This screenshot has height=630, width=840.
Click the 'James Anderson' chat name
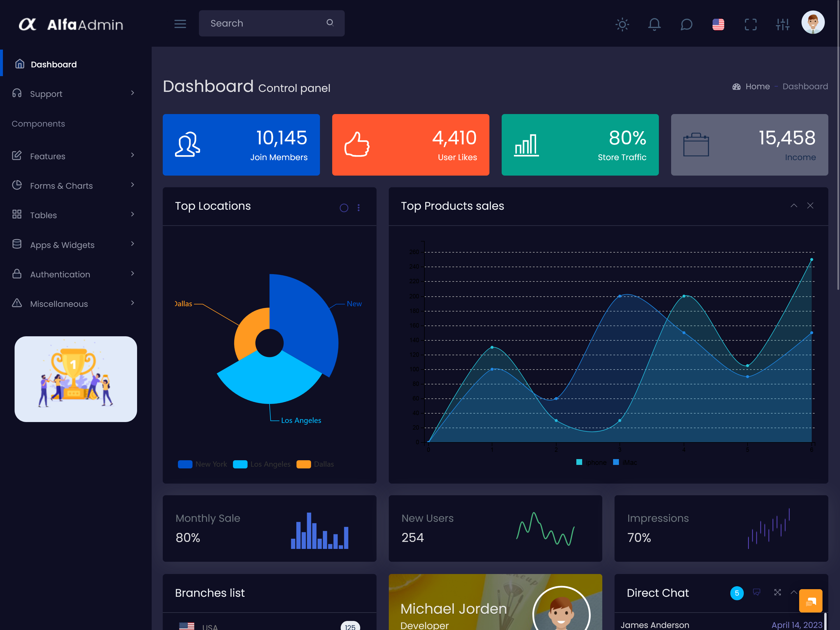(655, 625)
